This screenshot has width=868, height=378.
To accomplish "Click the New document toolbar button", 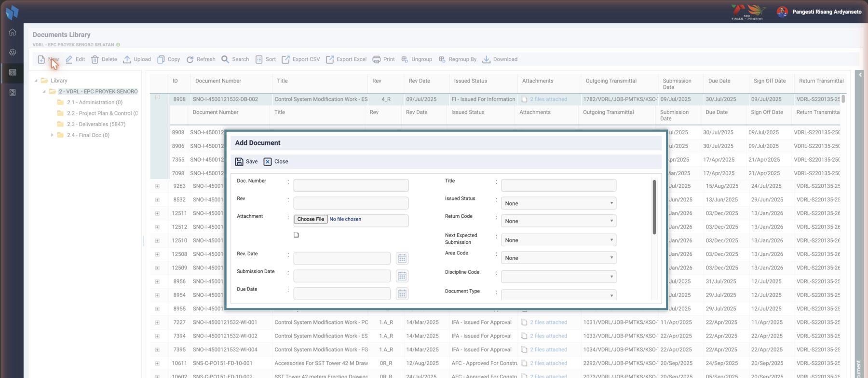I will (48, 59).
